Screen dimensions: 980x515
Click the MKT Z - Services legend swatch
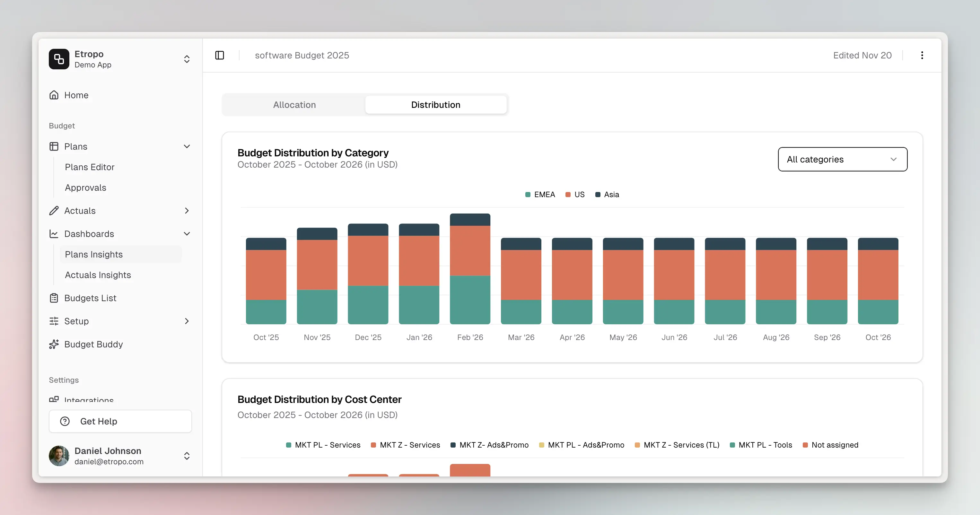(373, 445)
